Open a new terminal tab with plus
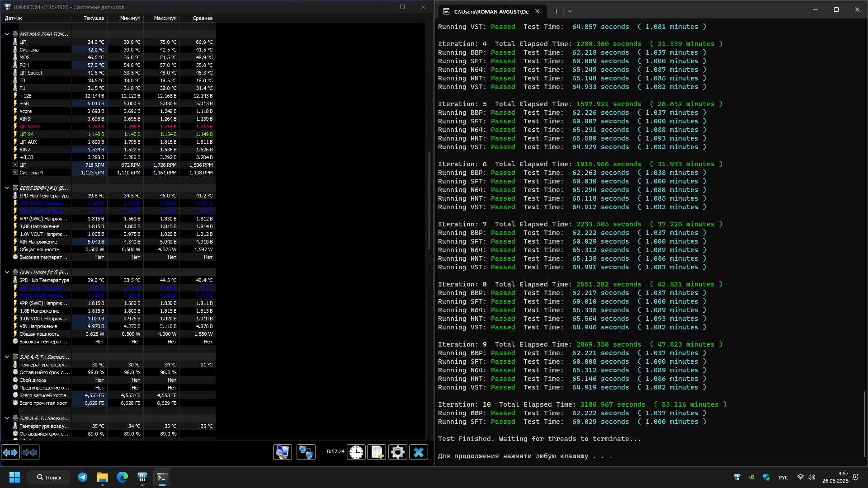 [x=556, y=11]
